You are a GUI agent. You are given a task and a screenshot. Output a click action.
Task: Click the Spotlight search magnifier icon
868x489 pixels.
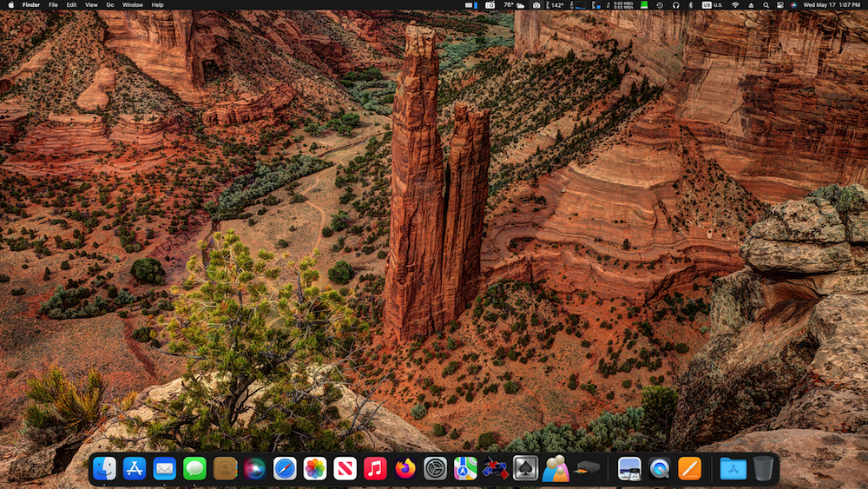click(766, 5)
